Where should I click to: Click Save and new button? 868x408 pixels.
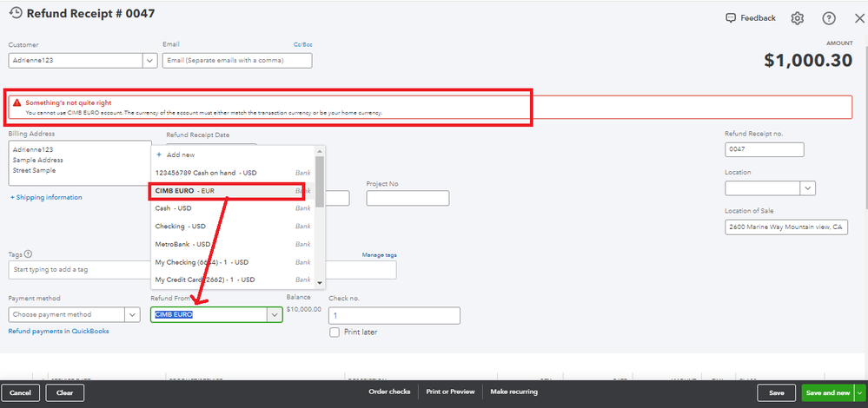pyautogui.click(x=828, y=392)
